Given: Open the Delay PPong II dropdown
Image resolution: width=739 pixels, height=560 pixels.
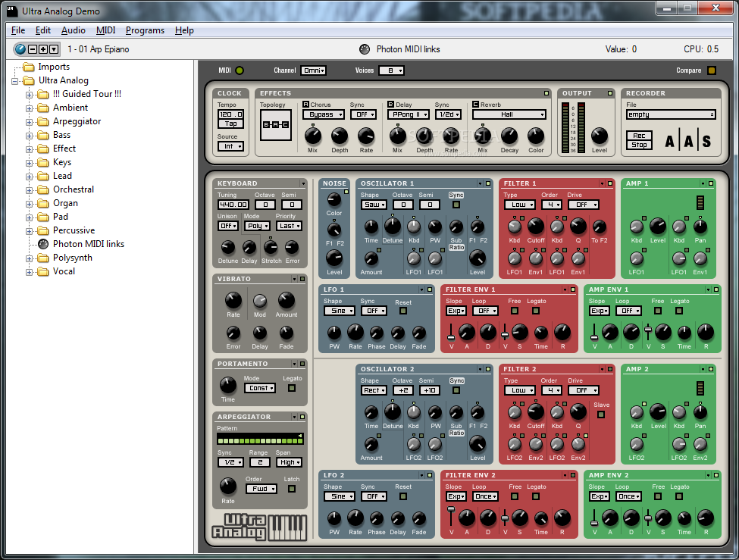Looking at the screenshot, I should pos(409,114).
